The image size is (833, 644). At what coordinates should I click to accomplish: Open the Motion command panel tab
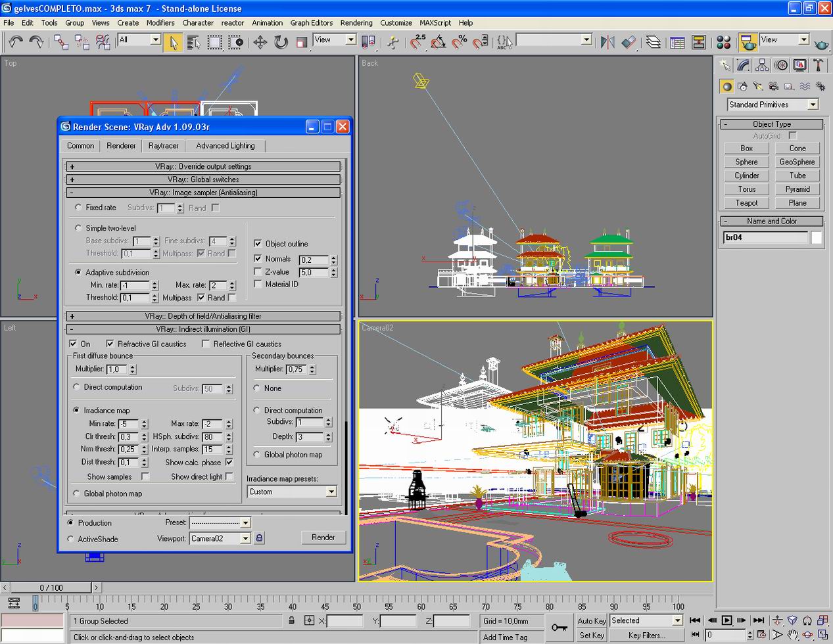click(781, 65)
